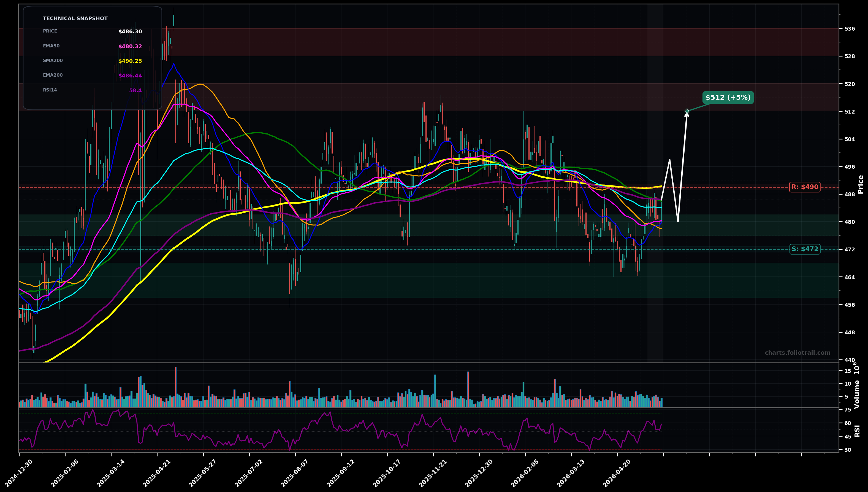Click the 528 price axis tick
Image resolution: width=868 pixels, height=492 pixels.
[x=850, y=56]
